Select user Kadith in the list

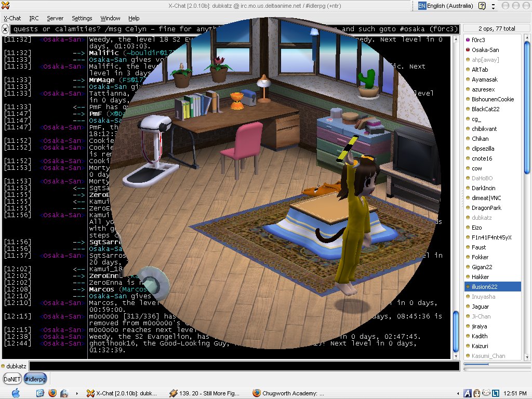click(493, 336)
